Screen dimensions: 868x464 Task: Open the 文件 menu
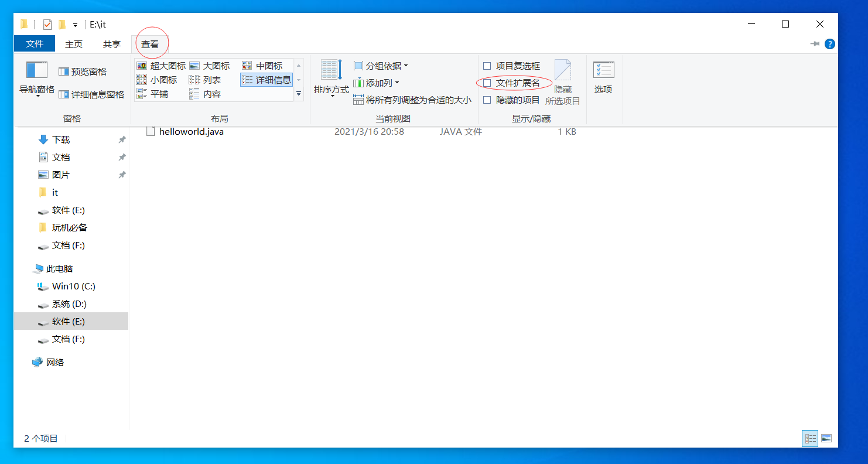[x=34, y=43]
